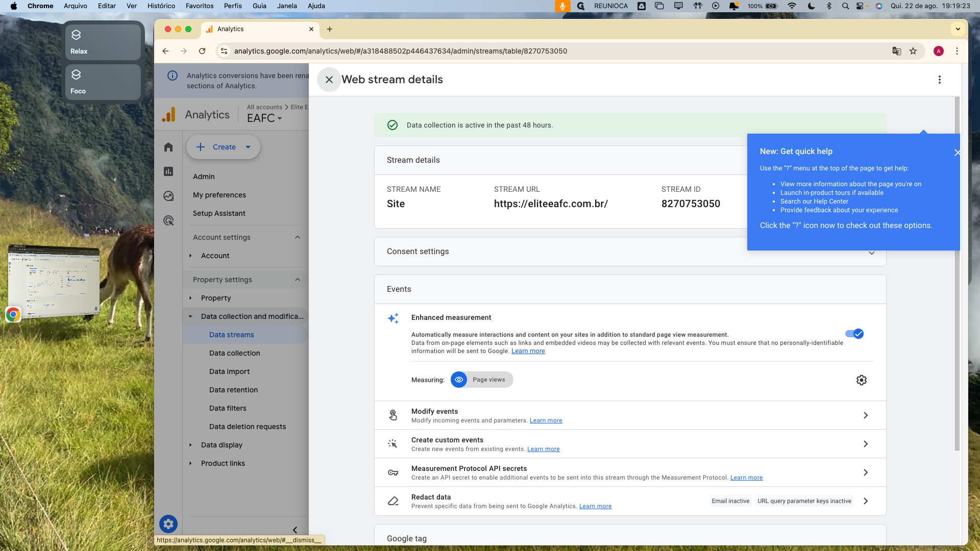Open Enhanced measurement settings gear

point(862,380)
